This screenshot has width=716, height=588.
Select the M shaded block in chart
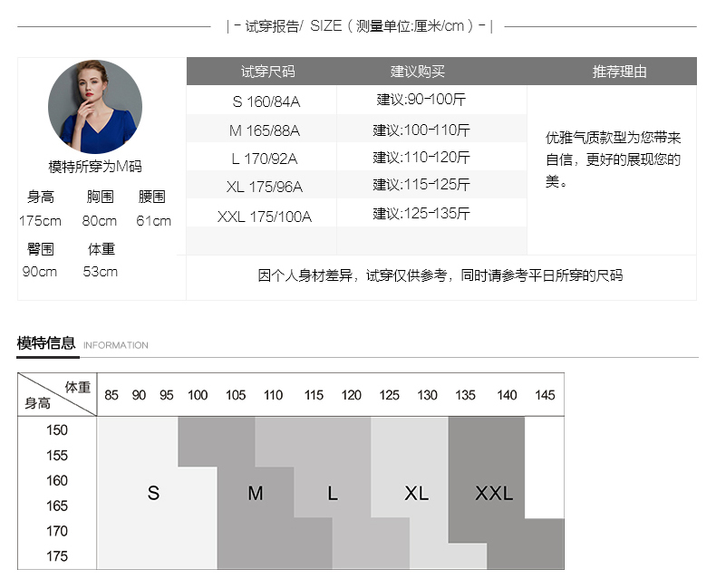click(256, 493)
